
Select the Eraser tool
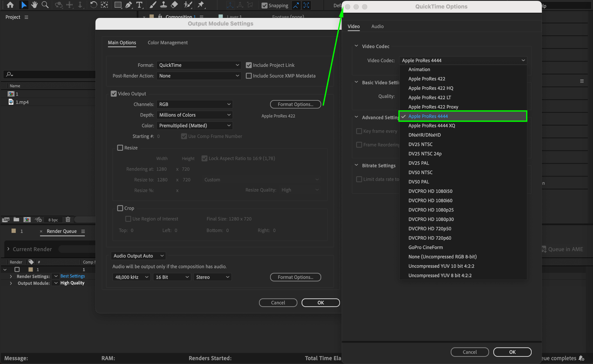coord(174,5)
